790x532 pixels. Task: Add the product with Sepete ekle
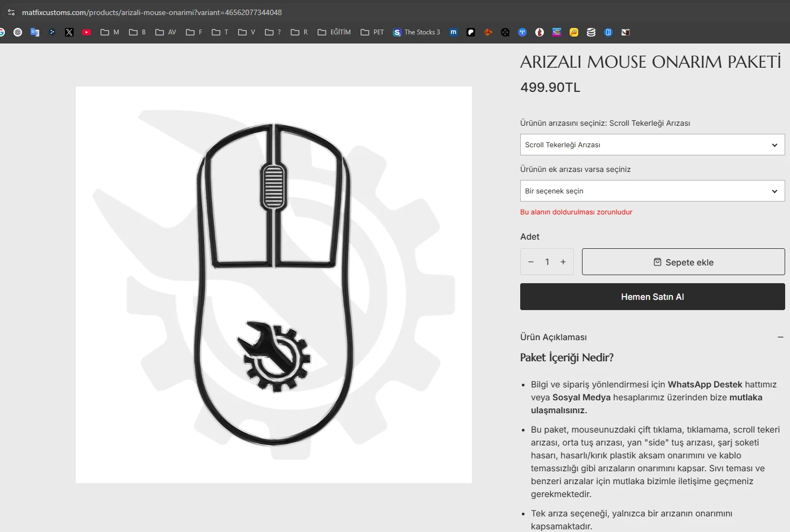click(684, 262)
